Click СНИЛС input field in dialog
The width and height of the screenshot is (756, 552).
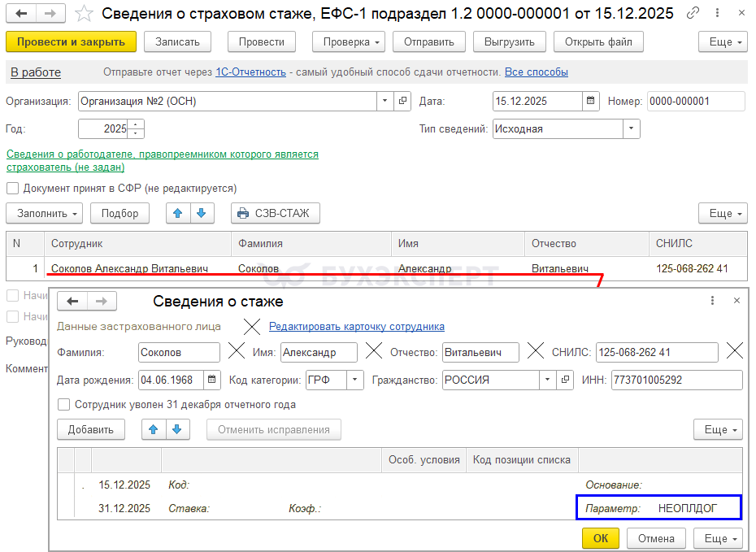pyautogui.click(x=657, y=352)
